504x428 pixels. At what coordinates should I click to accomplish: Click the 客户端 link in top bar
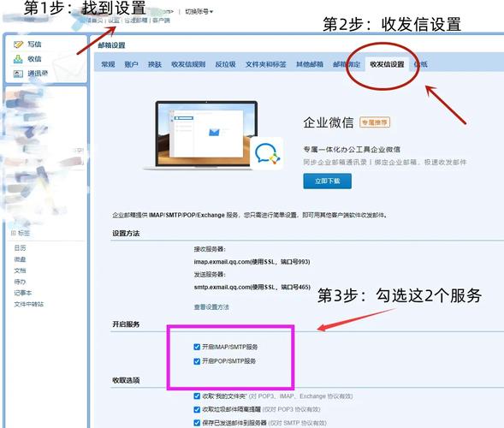point(161,21)
